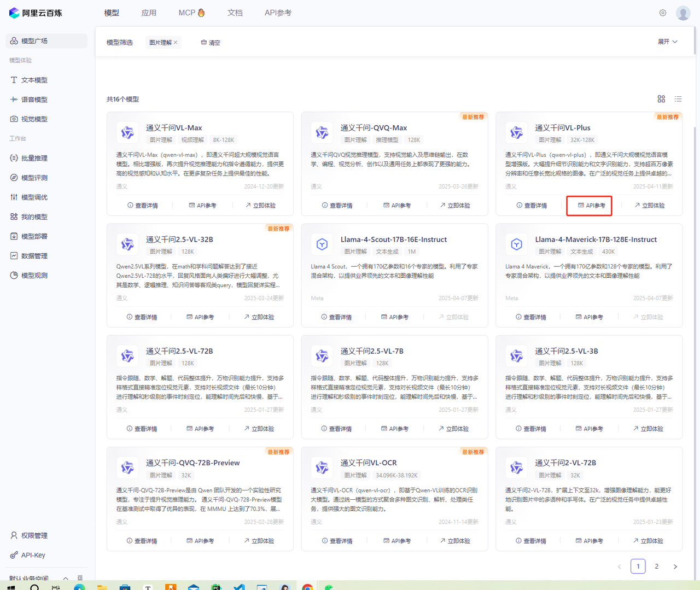View details of 通义千问2.5-VL-3B
700x590 pixels.
(531, 429)
